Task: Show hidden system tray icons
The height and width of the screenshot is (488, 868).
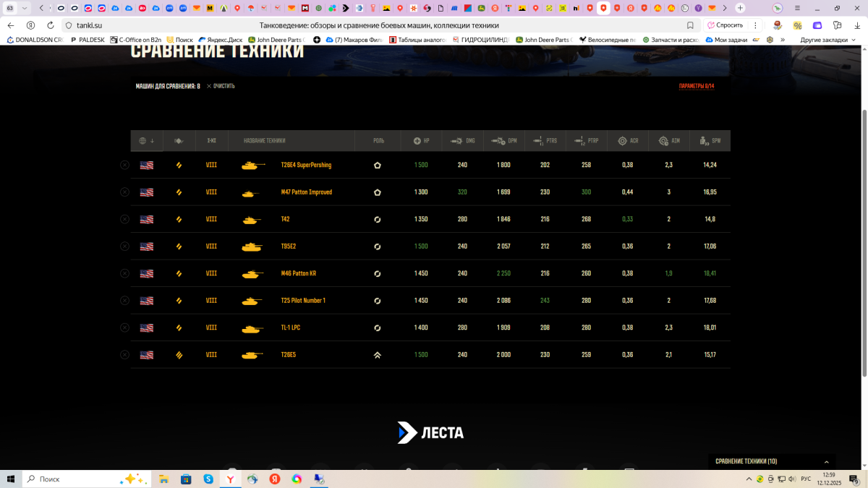Action: coord(748,479)
